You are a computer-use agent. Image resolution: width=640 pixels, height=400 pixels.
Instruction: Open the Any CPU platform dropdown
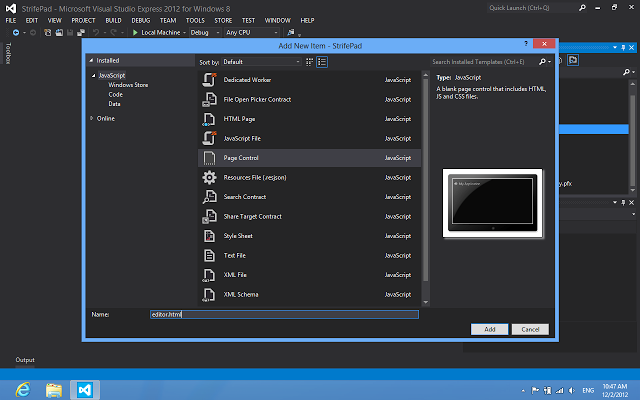tap(252, 33)
